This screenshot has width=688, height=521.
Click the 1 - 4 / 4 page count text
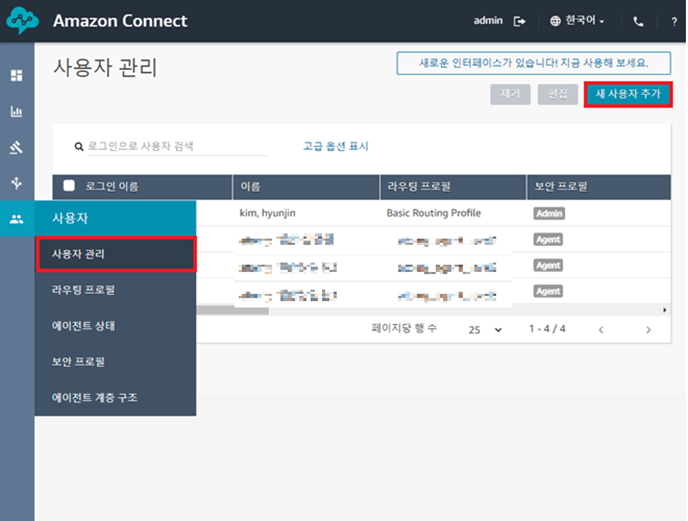pos(547,329)
